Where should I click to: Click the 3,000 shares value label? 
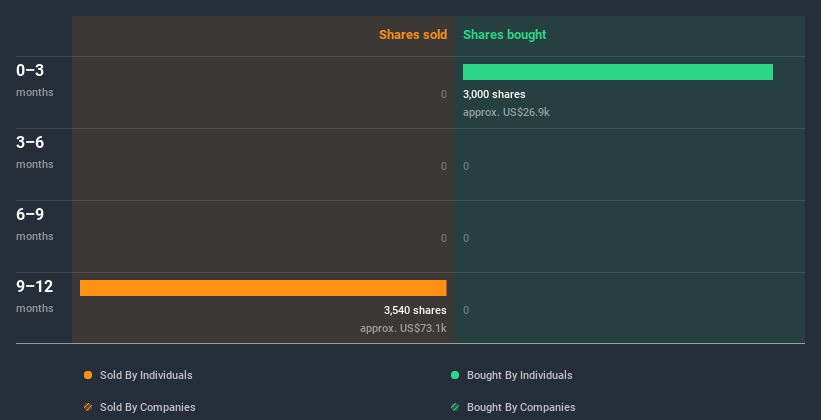tap(494, 94)
